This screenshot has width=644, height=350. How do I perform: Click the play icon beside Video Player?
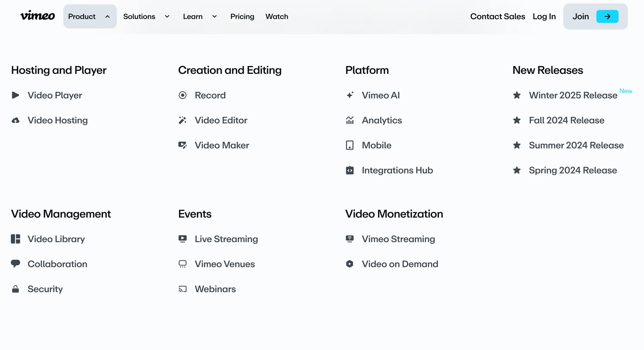tap(15, 95)
